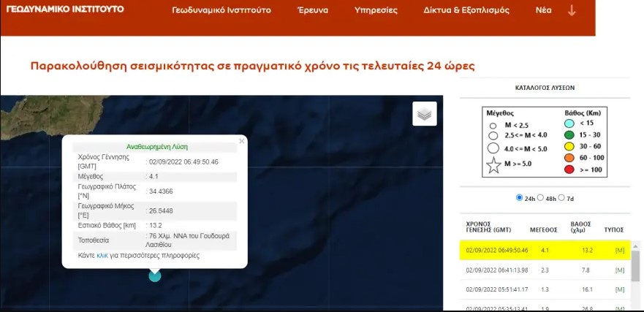Select the 06:41:13.98 magnitude 2.3 row
The image size is (644, 312).
click(545, 270)
